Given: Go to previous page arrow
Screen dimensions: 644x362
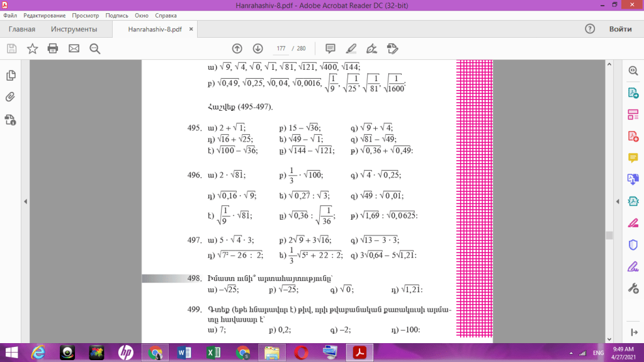Looking at the screenshot, I should [x=237, y=48].
